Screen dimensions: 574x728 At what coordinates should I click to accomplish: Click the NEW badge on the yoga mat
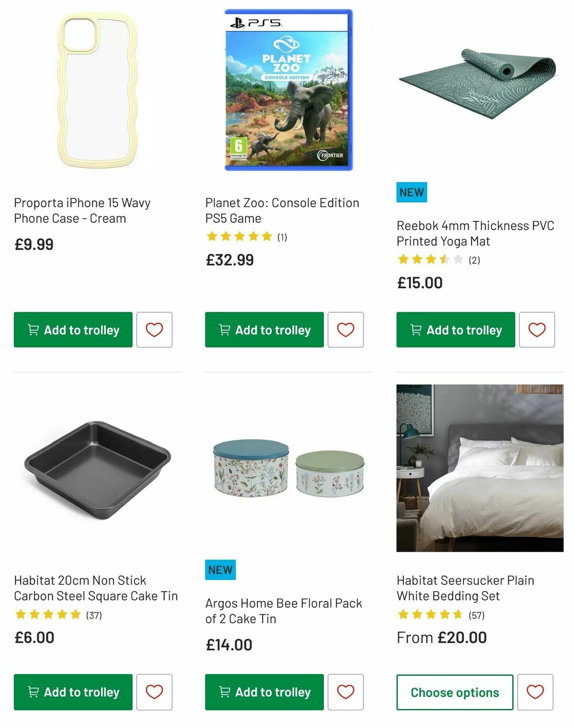click(x=411, y=192)
